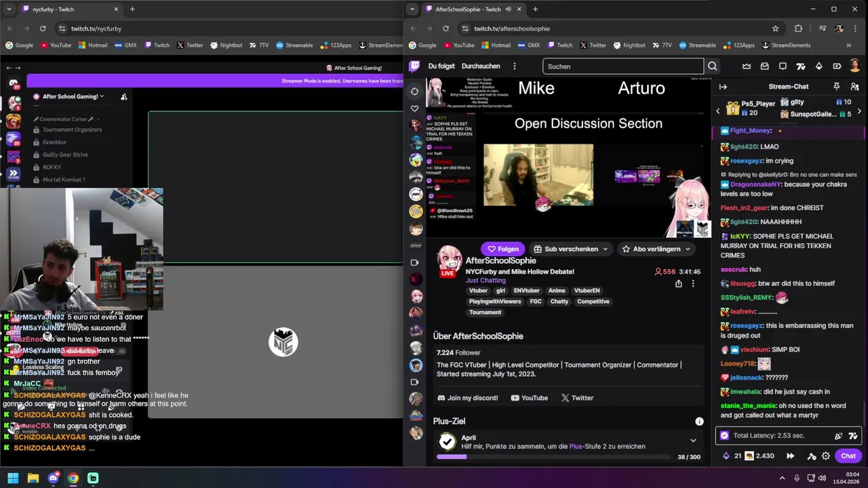Click the fast-forward icon below chat input

coord(790,456)
